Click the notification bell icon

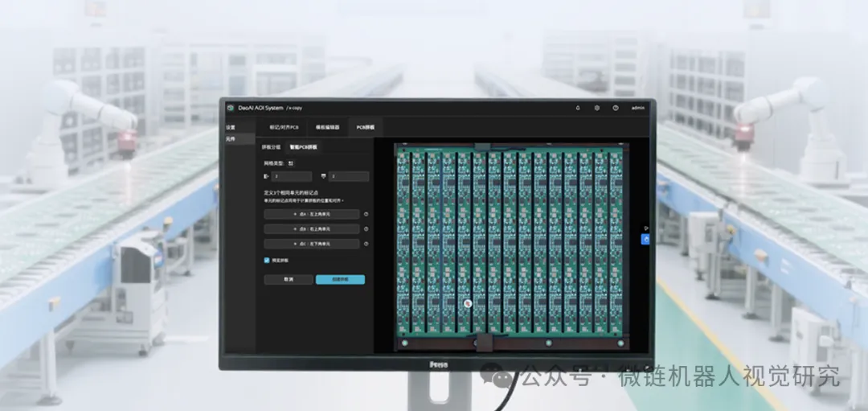tap(578, 108)
